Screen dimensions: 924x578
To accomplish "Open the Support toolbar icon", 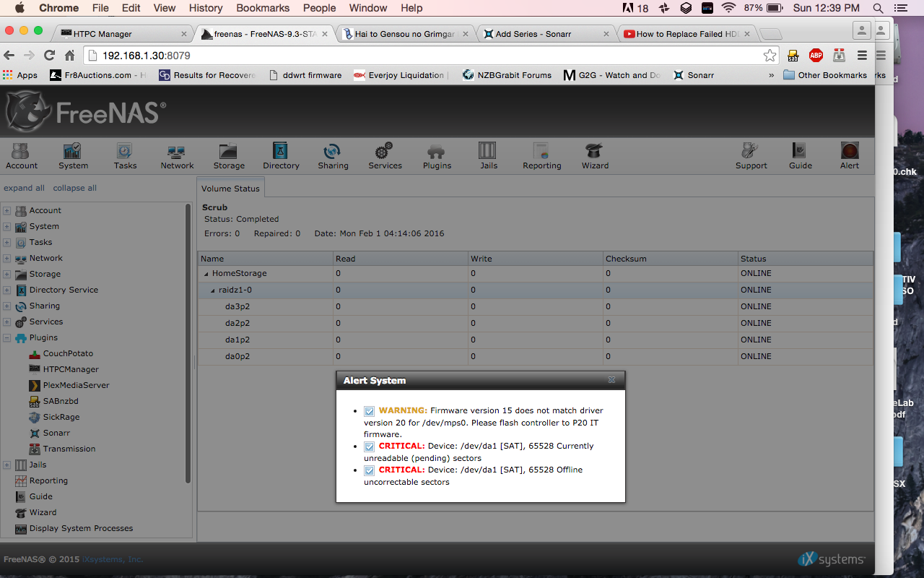I will 751,155.
